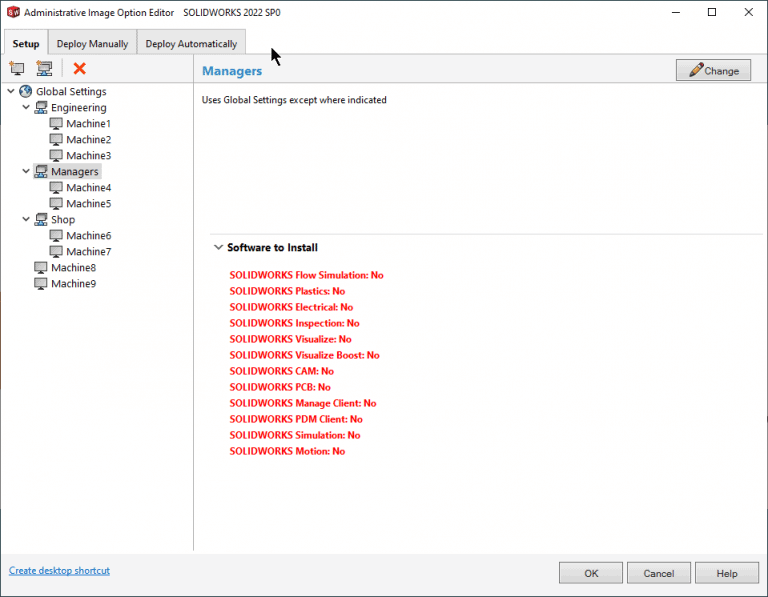This screenshot has width=768, height=597.
Task: Click the SOLIDWORKS app icon in title bar
Action: pyautogui.click(x=13, y=12)
